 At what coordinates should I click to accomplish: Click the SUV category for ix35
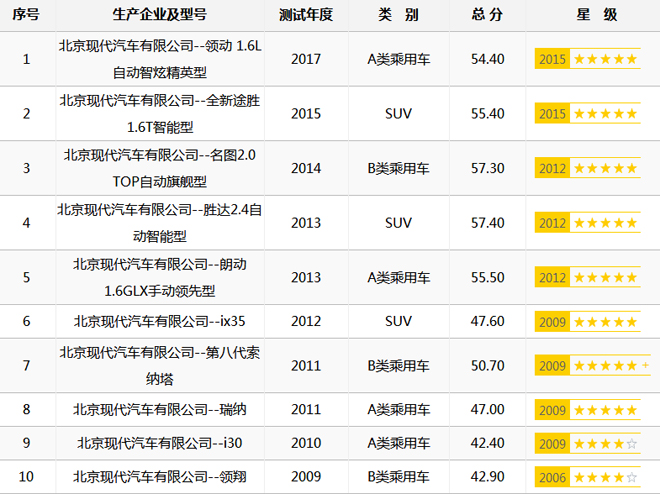(x=398, y=321)
